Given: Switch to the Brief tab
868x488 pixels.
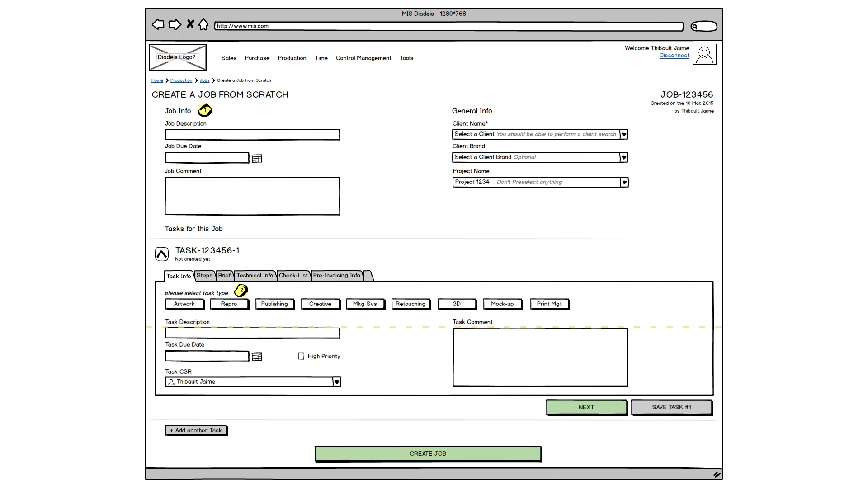Looking at the screenshot, I should pyautogui.click(x=224, y=275).
